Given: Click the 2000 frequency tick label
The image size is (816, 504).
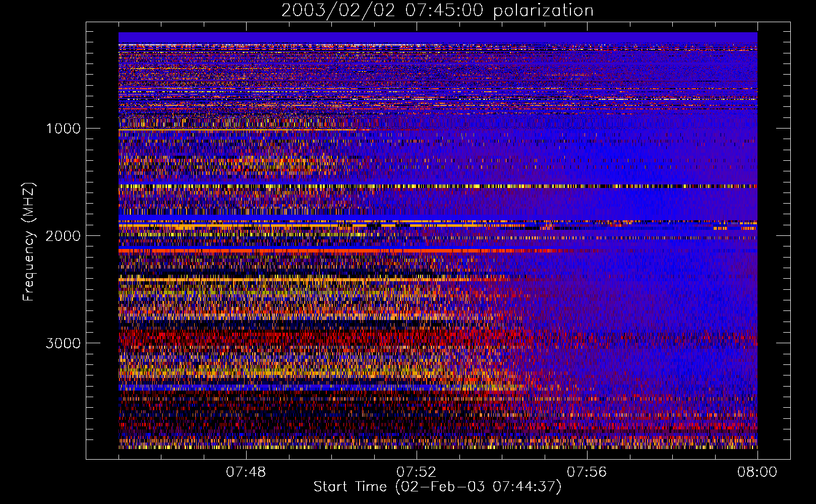Looking at the screenshot, I should (64, 236).
